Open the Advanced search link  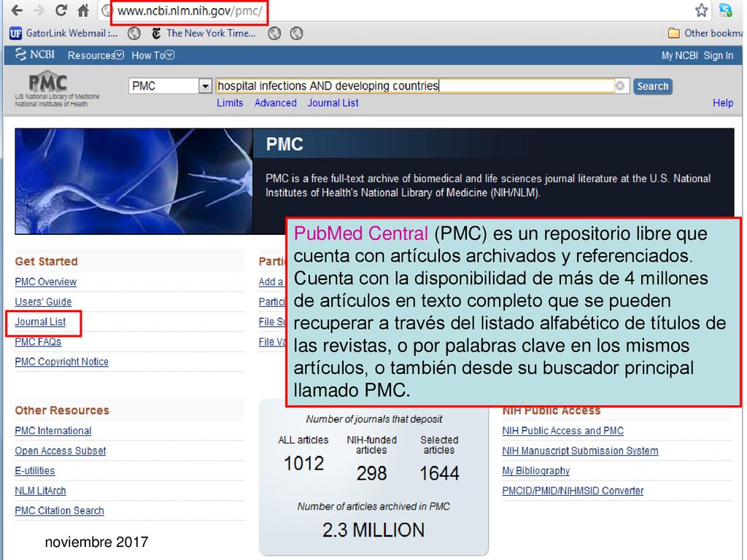pyautogui.click(x=275, y=103)
